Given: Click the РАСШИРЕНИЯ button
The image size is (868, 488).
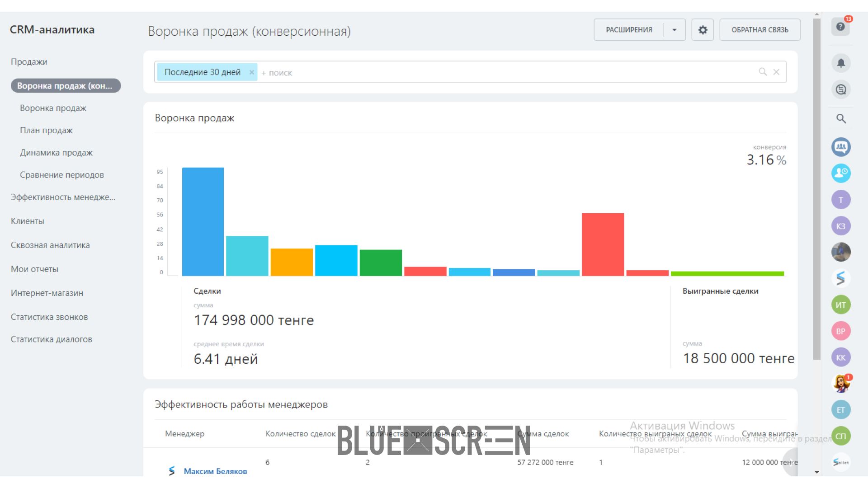Looking at the screenshot, I should [629, 30].
